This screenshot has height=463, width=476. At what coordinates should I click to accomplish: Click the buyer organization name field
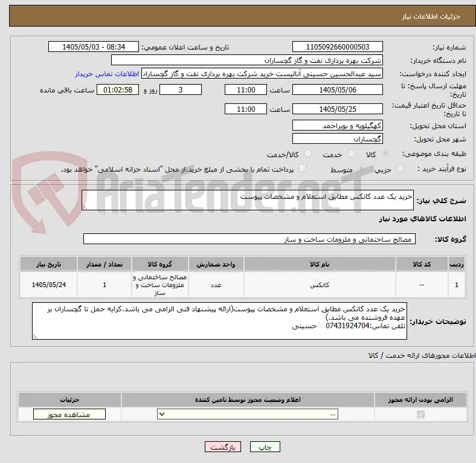pyautogui.click(x=247, y=60)
